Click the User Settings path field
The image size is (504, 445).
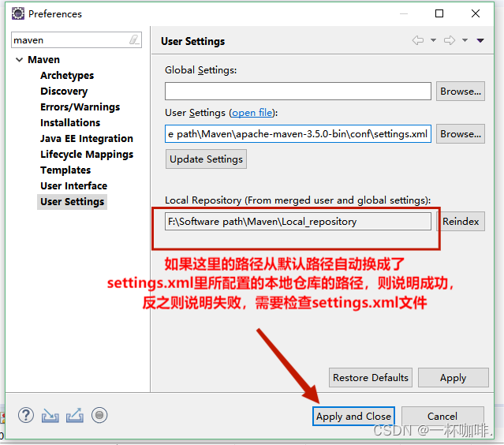click(x=298, y=134)
